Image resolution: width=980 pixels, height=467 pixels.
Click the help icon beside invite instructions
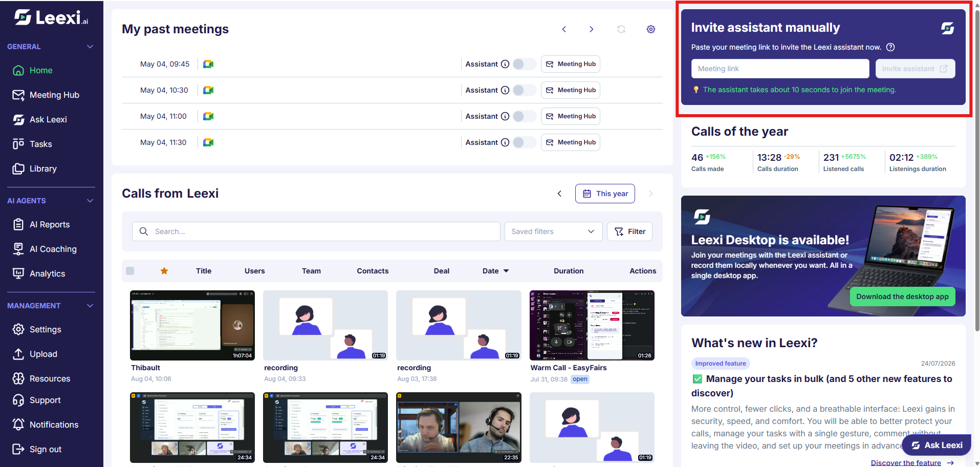tap(890, 47)
